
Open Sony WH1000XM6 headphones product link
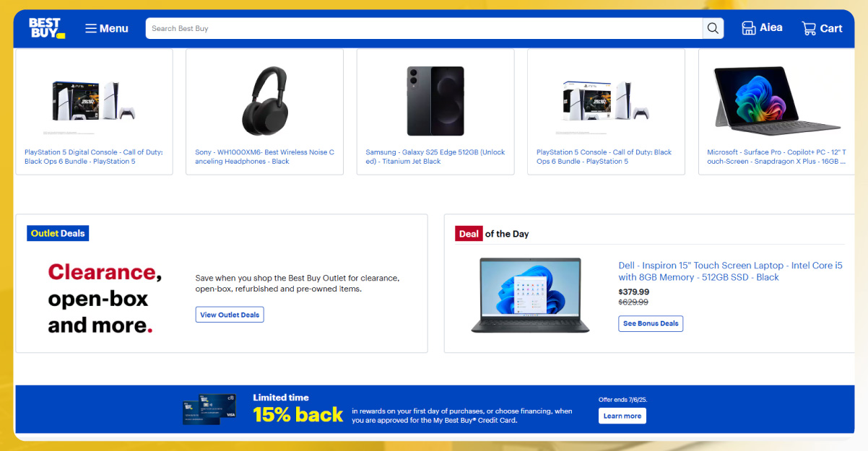point(264,157)
